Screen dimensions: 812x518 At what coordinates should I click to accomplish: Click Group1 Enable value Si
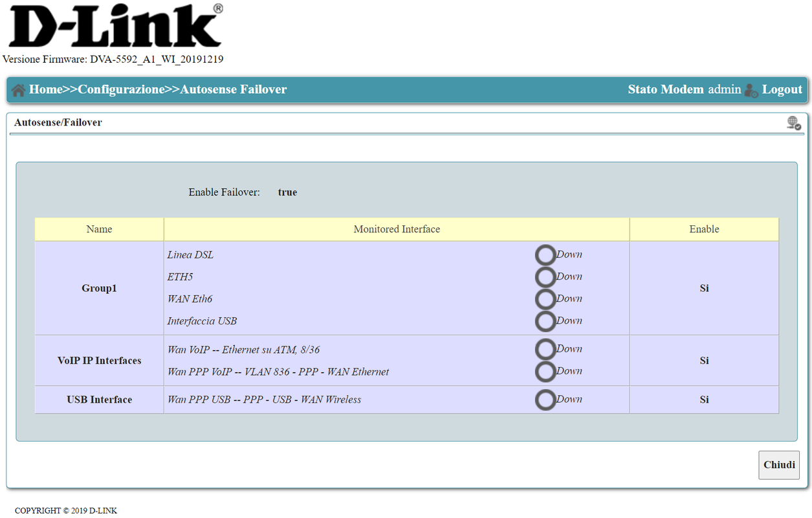coord(704,288)
